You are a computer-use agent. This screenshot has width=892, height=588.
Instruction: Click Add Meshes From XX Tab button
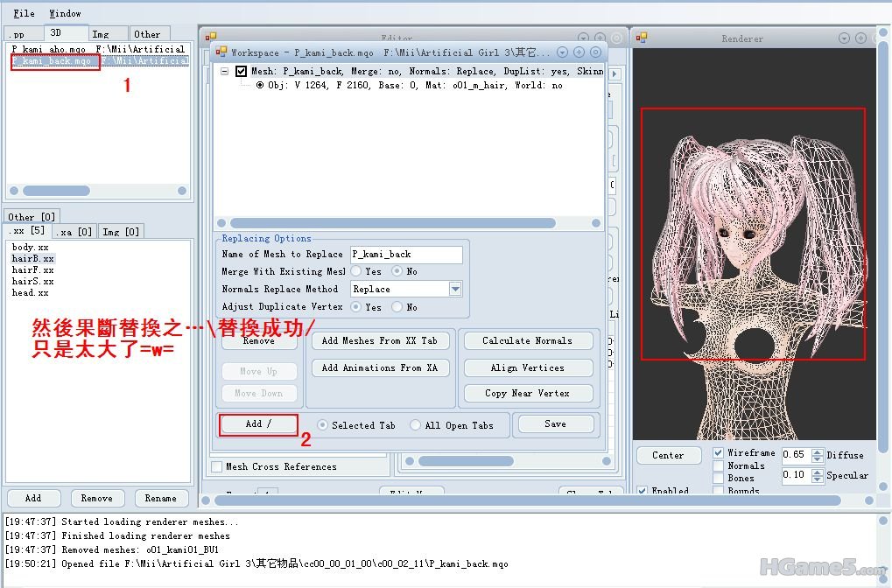pos(380,340)
